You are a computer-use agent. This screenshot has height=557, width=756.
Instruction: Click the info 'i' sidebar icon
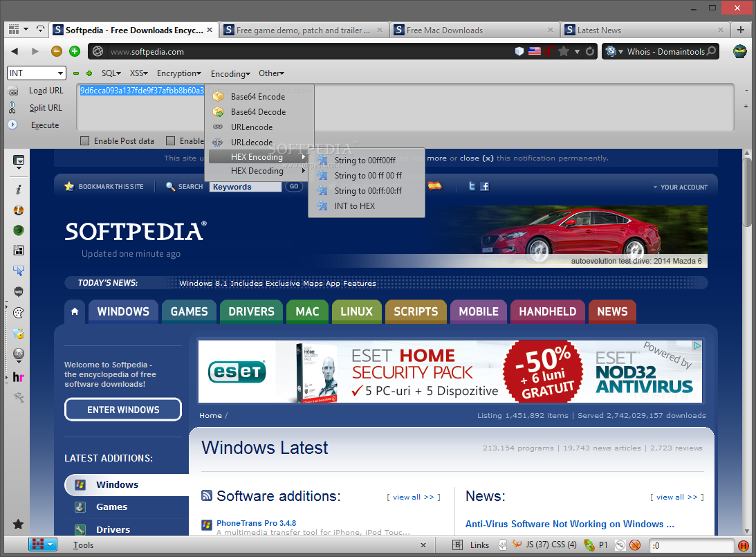pyautogui.click(x=18, y=190)
